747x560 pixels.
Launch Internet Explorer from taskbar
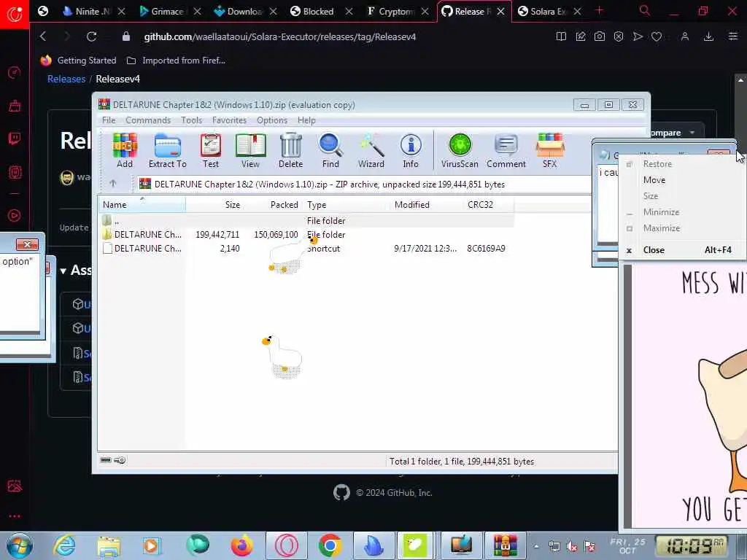(x=64, y=545)
